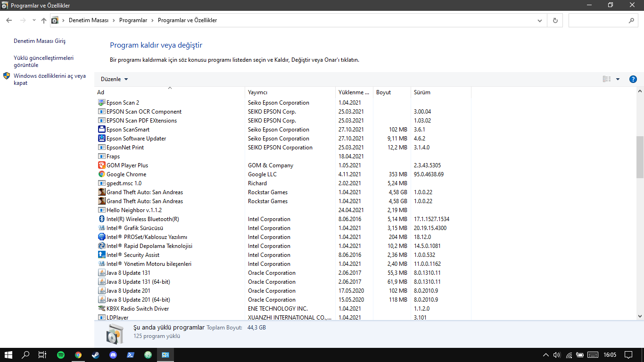Sort by the Boyut column header
644x362 pixels.
tap(392, 92)
